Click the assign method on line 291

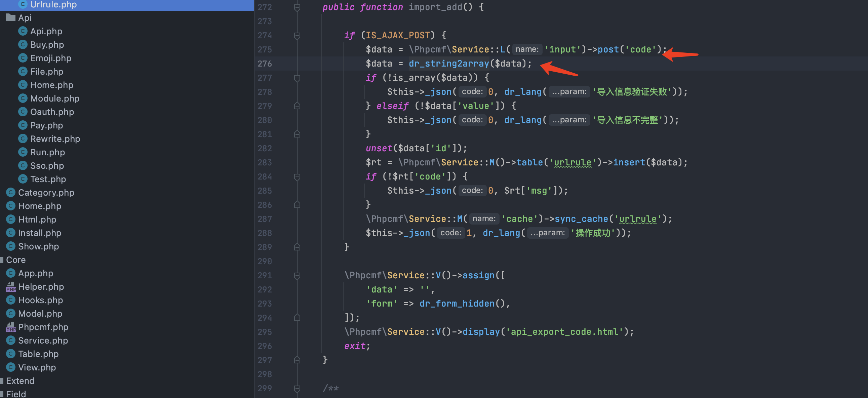tap(478, 276)
